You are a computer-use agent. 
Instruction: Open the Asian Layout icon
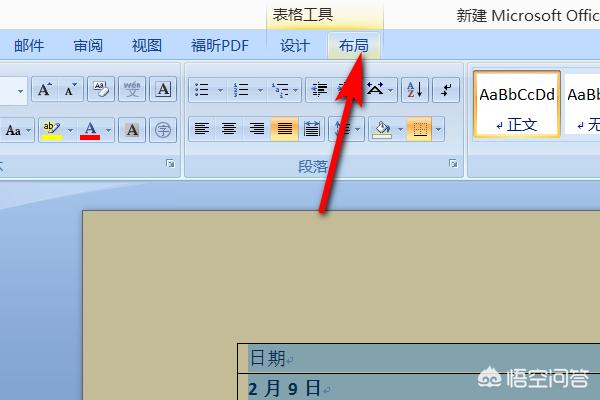375,90
